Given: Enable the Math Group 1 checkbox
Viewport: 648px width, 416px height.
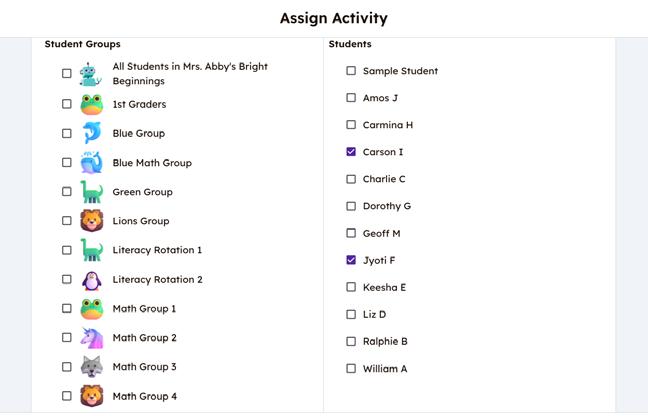Looking at the screenshot, I should click(x=67, y=309).
